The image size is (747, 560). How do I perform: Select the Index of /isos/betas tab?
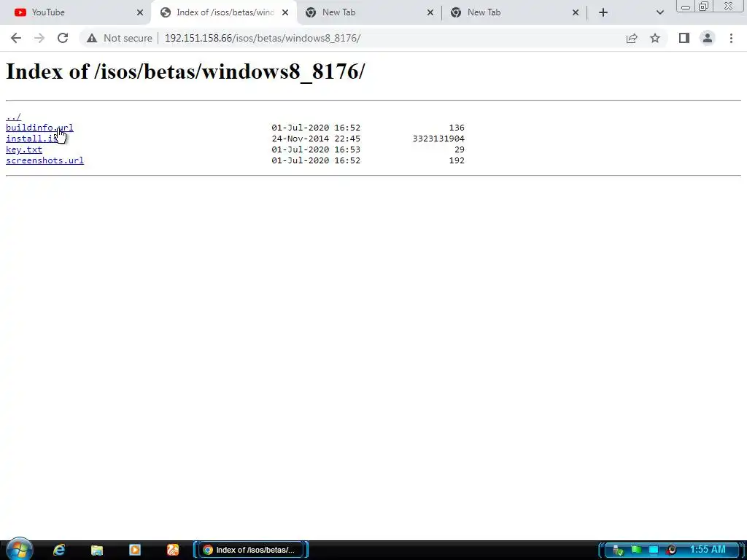[223, 12]
